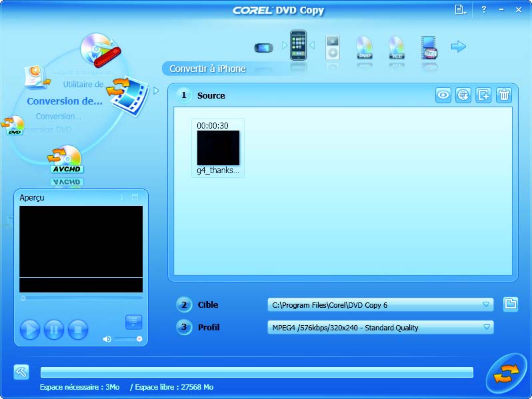Click the disk space progress bar

click(x=257, y=372)
